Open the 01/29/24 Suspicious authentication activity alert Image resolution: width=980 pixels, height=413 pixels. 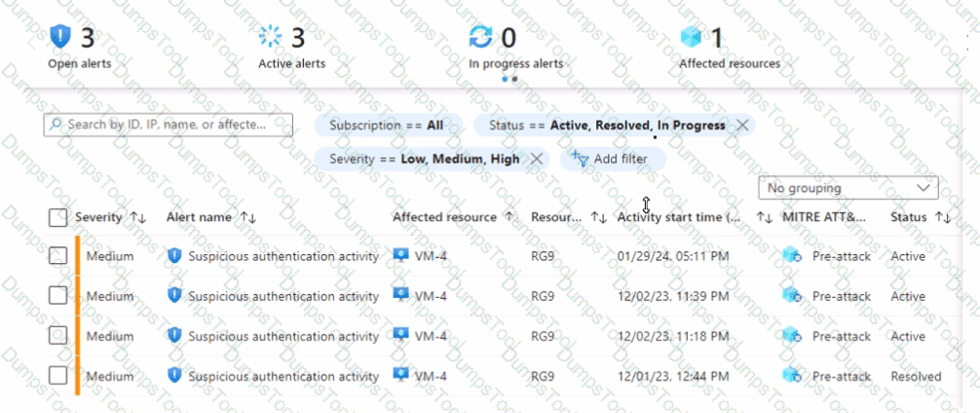click(x=283, y=256)
